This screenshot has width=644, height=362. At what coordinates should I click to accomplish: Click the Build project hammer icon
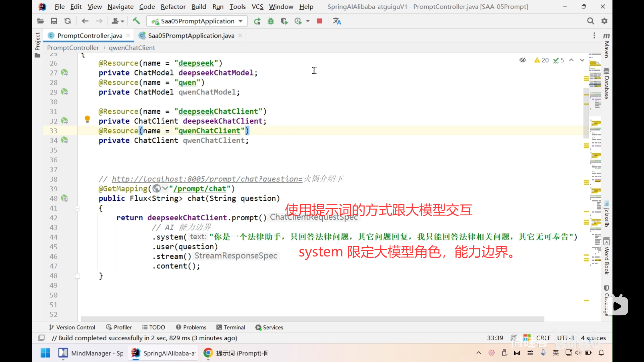coord(136,21)
